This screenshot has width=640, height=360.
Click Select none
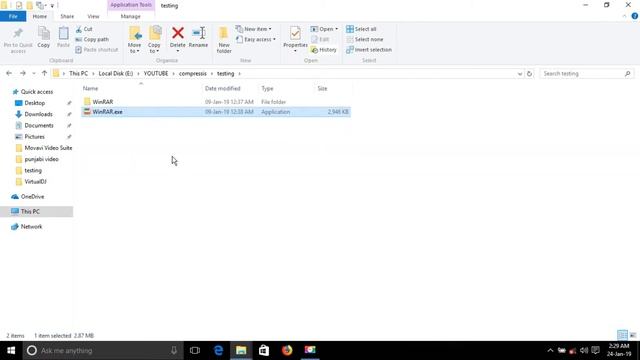coord(364,40)
